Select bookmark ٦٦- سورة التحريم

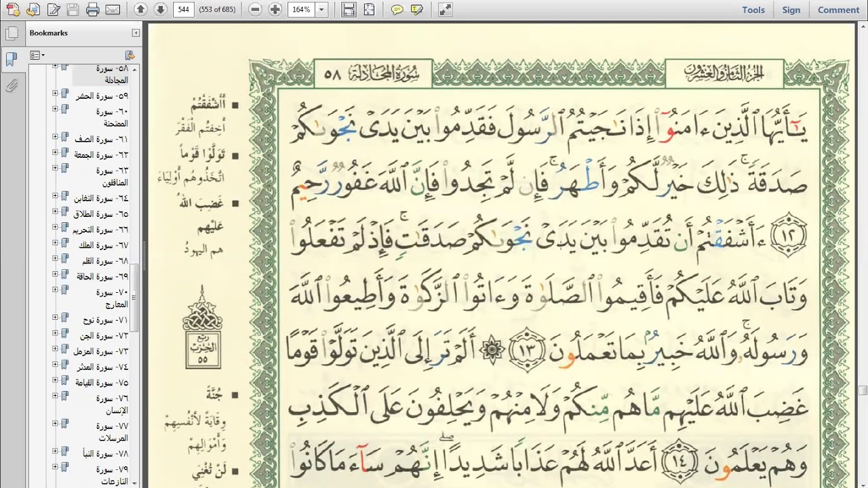tap(100, 230)
